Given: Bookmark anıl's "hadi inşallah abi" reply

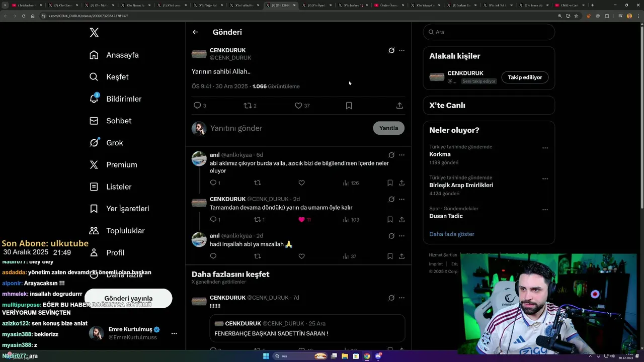Looking at the screenshot, I should (x=390, y=256).
